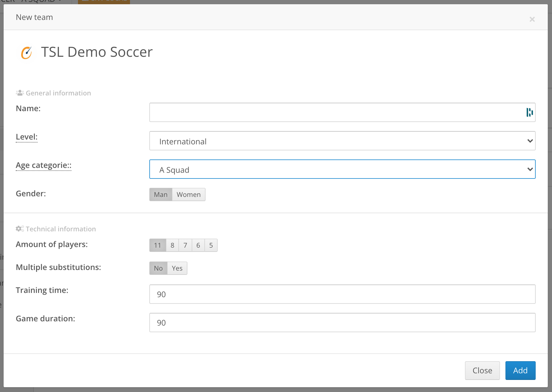Click the General information people icon

(20, 93)
